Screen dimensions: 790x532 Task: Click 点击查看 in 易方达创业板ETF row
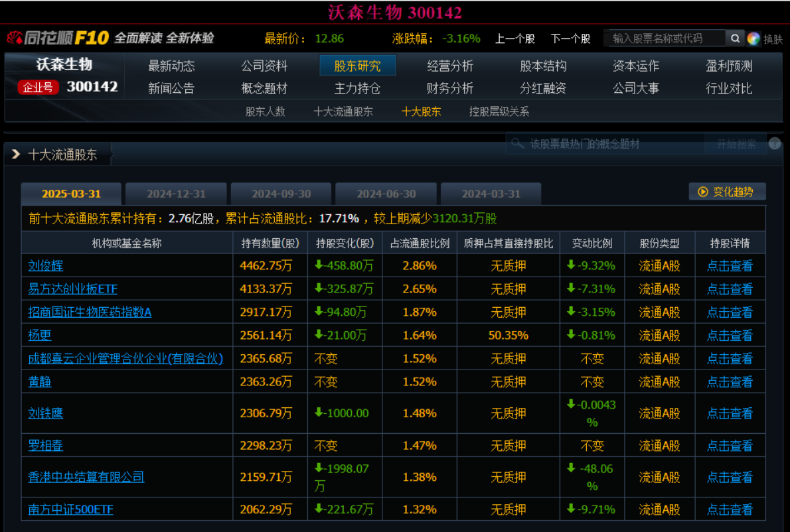730,289
